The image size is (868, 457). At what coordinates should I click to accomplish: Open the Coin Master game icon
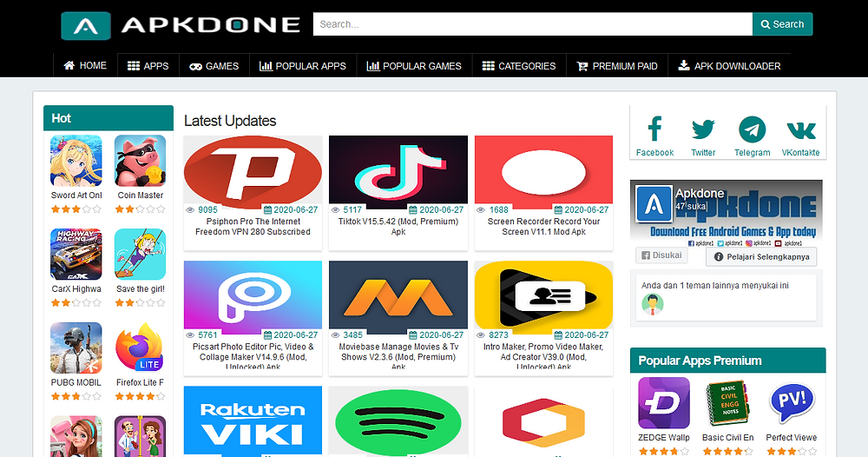click(x=140, y=161)
